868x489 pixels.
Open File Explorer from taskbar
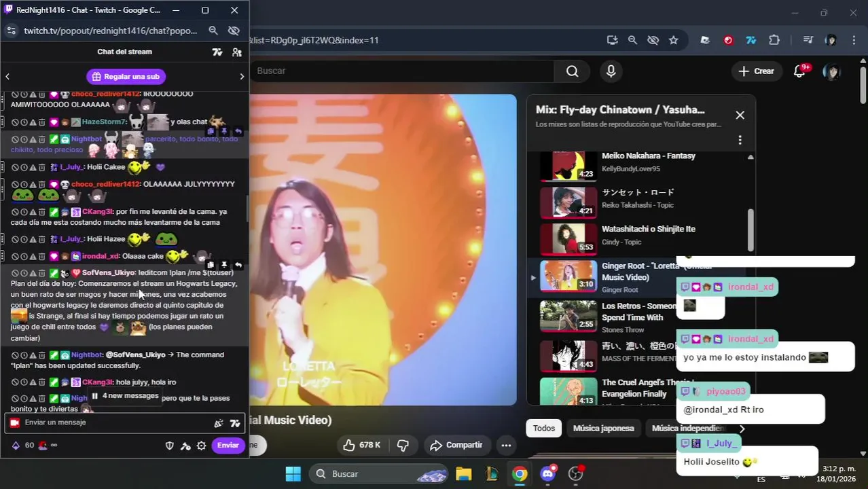tap(464, 474)
